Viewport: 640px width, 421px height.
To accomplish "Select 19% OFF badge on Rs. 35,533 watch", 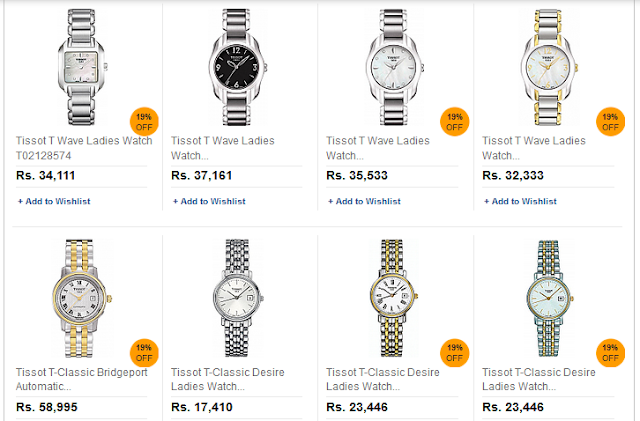I will tap(455, 122).
